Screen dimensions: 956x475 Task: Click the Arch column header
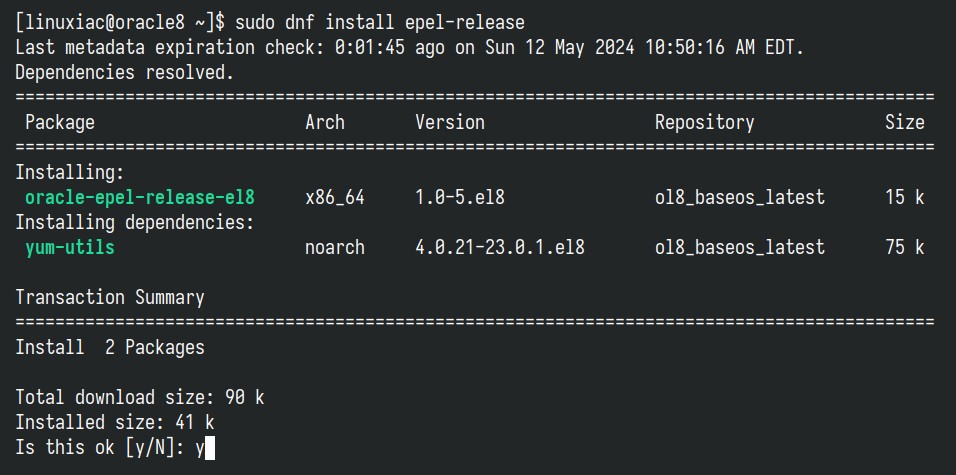pos(325,123)
